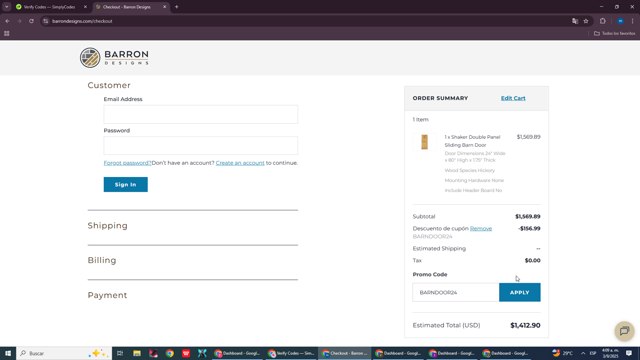Click the APPLY promo code button

pos(520,292)
